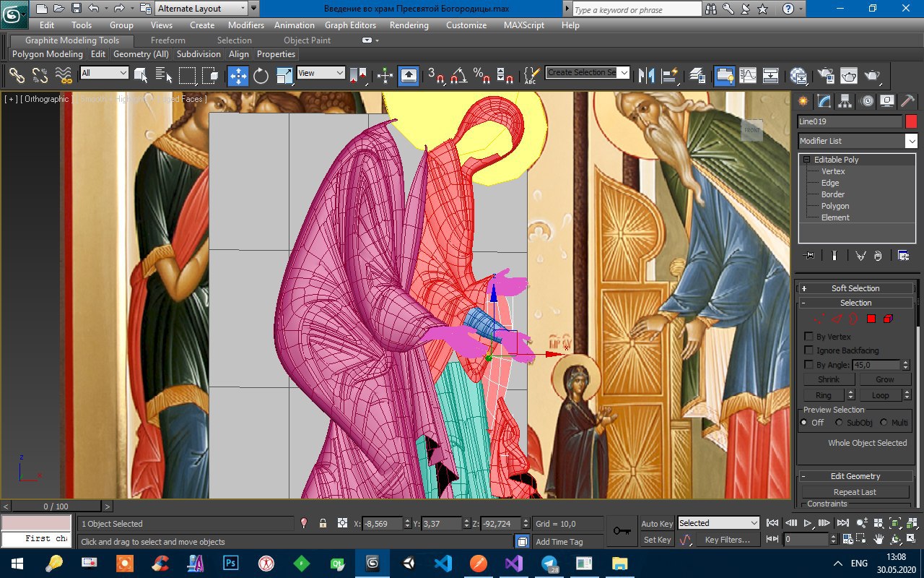Activate the Select Object arrow tool

pyautogui.click(x=141, y=74)
